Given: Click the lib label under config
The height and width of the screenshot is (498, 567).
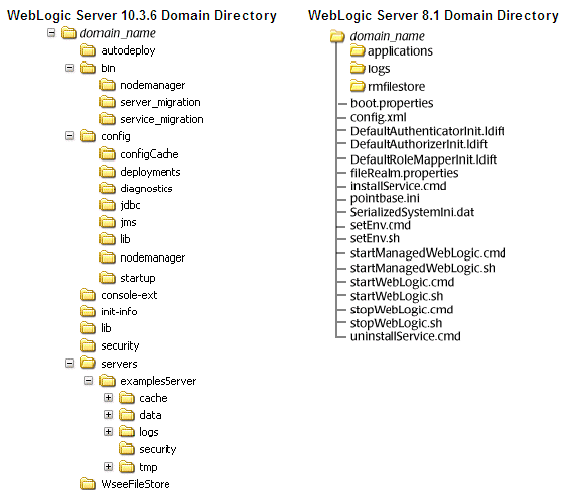Looking at the screenshot, I should (125, 239).
